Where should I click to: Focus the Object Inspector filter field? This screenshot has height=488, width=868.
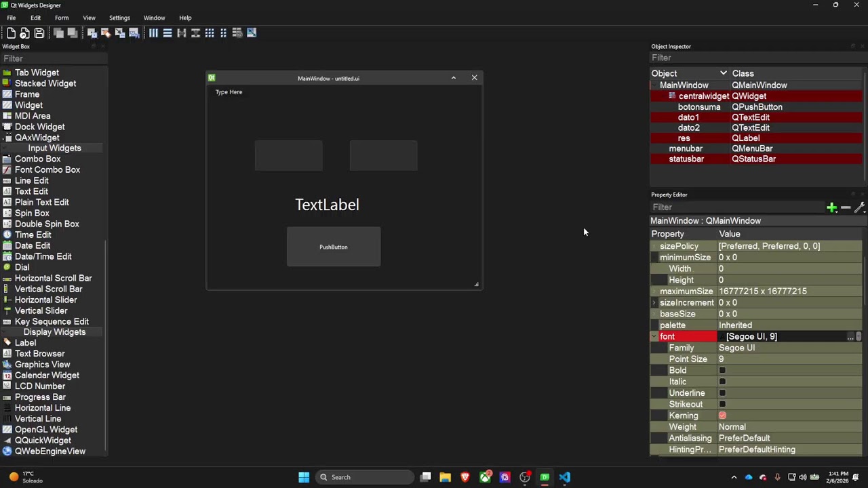[x=757, y=58]
